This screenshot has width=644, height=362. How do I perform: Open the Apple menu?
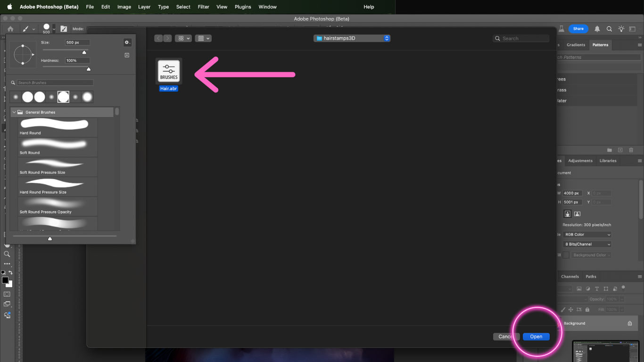pyautogui.click(x=9, y=7)
